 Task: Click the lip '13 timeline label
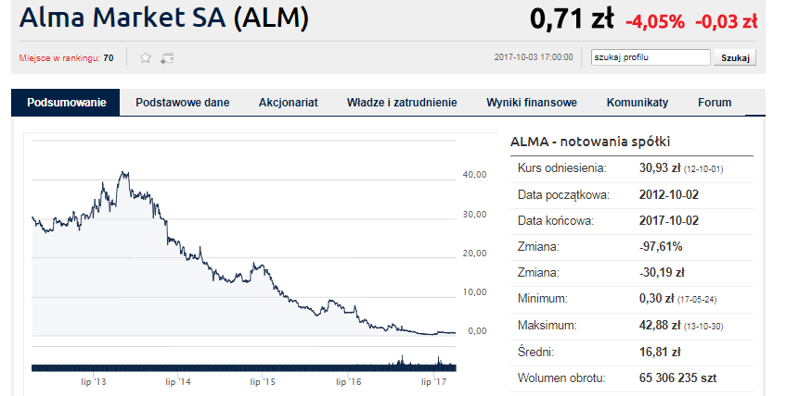(x=94, y=382)
